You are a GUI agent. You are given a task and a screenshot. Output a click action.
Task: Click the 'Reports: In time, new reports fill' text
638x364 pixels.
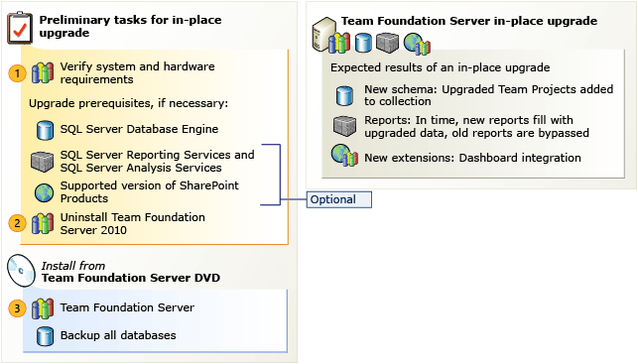point(476,127)
